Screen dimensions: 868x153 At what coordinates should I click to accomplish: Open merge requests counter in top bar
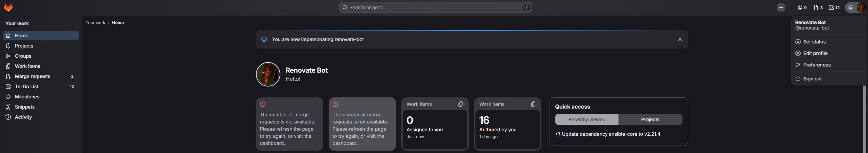coord(818,7)
